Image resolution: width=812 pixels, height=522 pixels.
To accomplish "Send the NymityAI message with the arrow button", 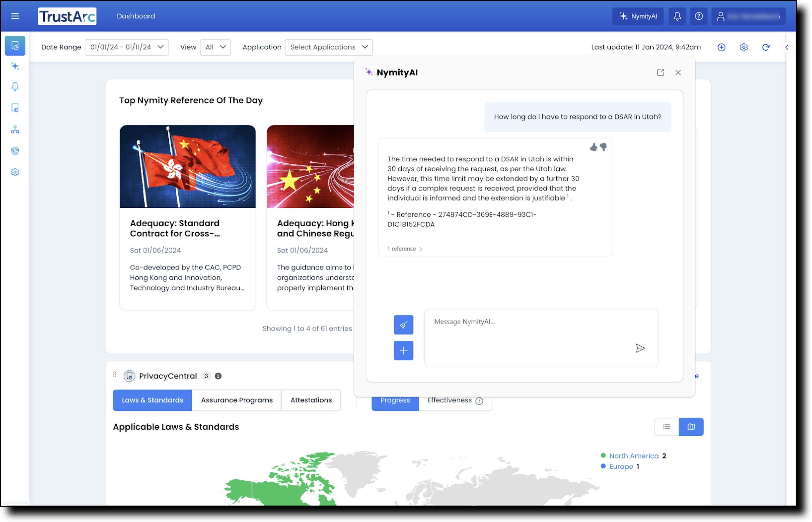I will coord(641,348).
